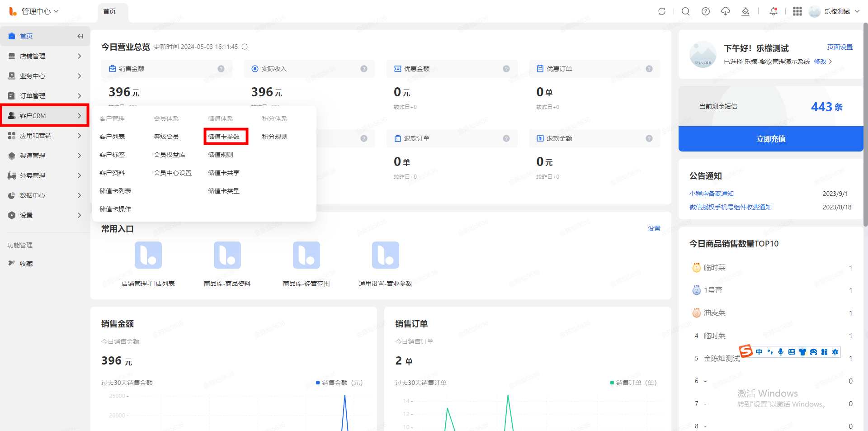Viewport: 868px width, 431px height.
Task: Open 页面设置 link
Action: (840, 47)
